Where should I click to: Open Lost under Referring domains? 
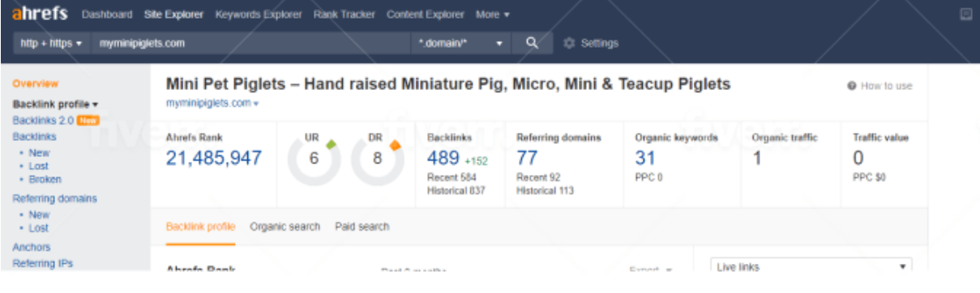[39, 228]
